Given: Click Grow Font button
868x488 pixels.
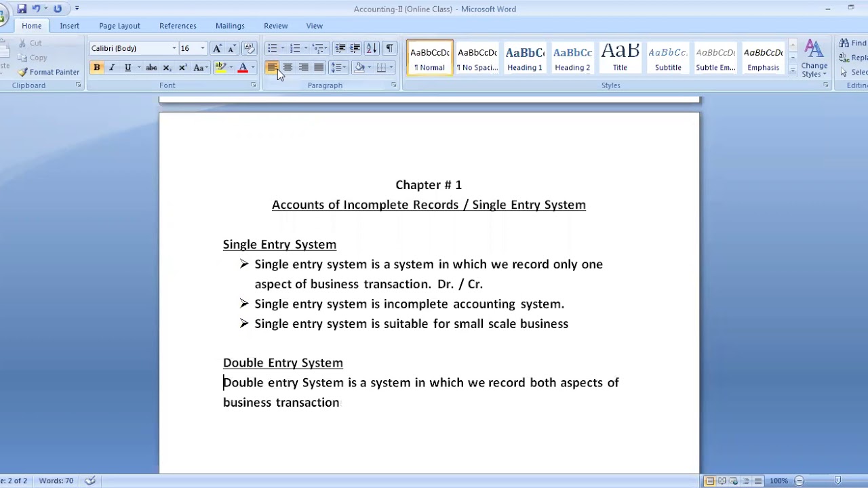Looking at the screenshot, I should pos(217,48).
